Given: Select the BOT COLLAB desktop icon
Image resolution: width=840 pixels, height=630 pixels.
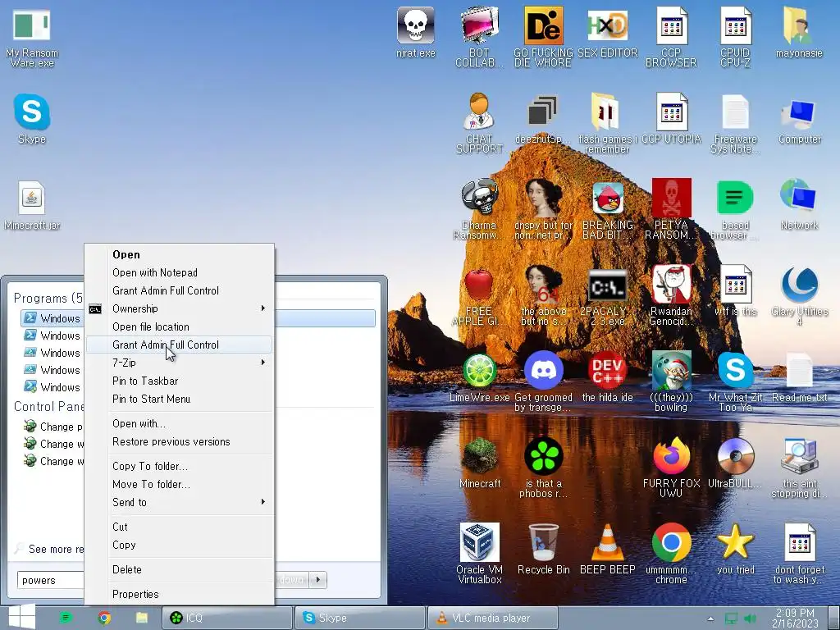Looking at the screenshot, I should tap(479, 25).
